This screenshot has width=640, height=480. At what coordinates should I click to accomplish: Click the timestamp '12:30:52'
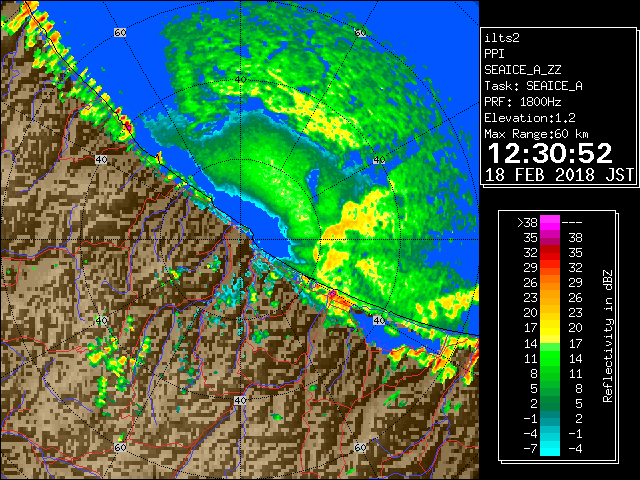pyautogui.click(x=550, y=153)
